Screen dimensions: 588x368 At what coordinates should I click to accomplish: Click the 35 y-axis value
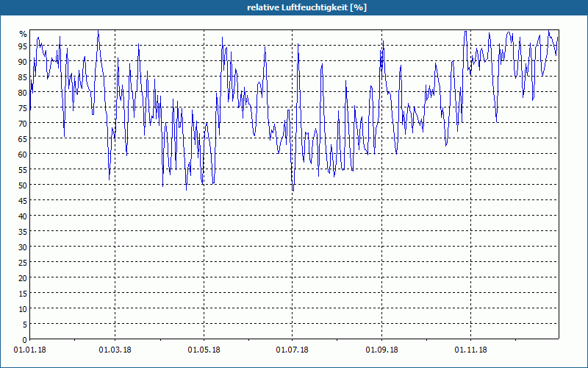[x=23, y=232]
